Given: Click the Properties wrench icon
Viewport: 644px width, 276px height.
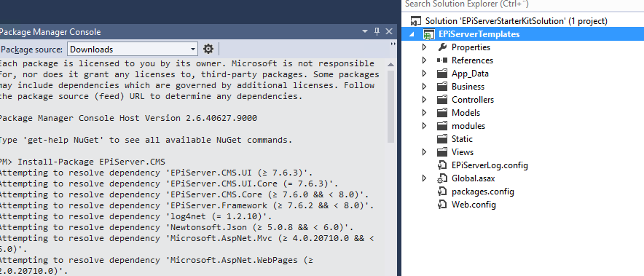Looking at the screenshot, I should [442, 47].
